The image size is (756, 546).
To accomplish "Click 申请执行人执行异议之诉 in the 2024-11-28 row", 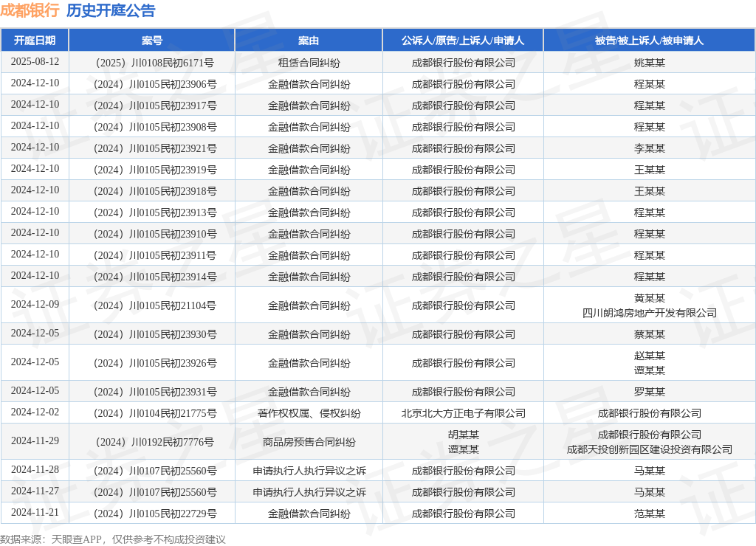I will pyautogui.click(x=309, y=471).
